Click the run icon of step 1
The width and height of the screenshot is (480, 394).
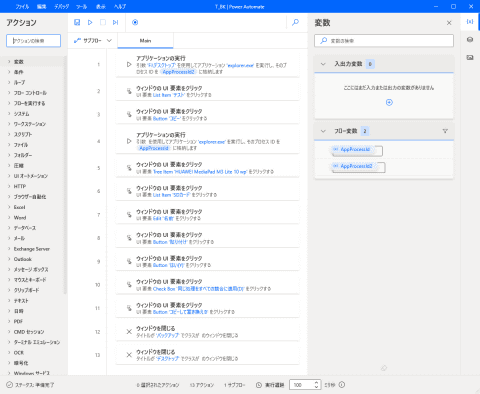(129, 64)
